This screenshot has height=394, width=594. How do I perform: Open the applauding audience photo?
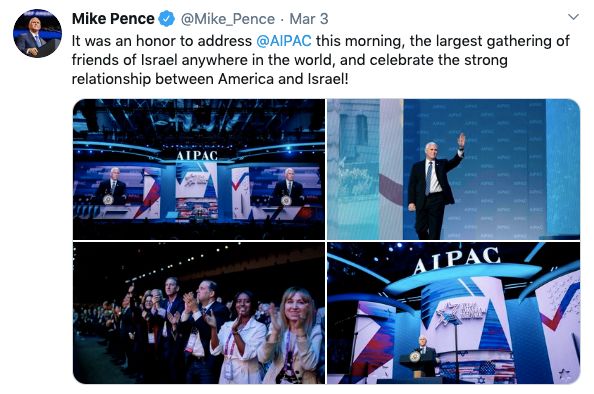(199, 313)
